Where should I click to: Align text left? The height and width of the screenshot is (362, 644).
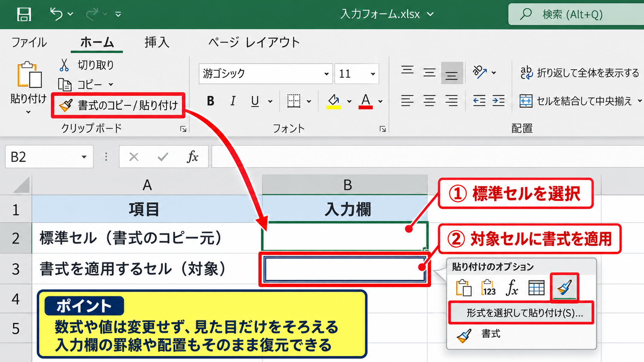point(407,101)
